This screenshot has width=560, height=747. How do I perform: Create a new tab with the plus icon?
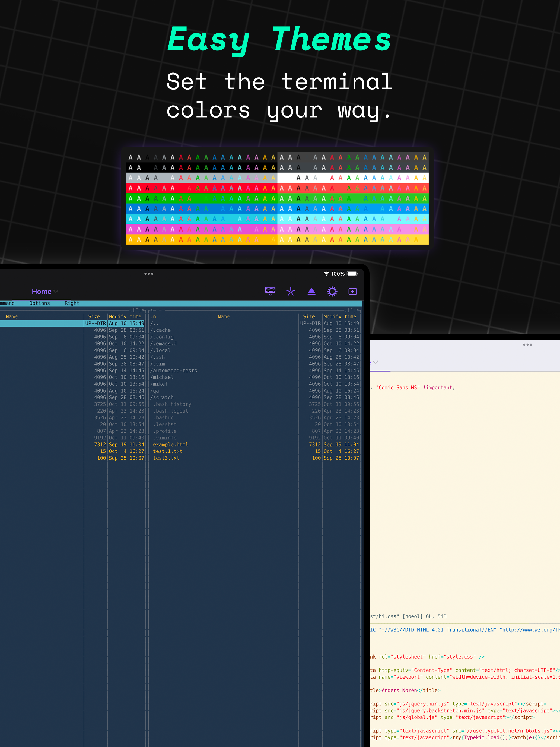click(x=352, y=291)
